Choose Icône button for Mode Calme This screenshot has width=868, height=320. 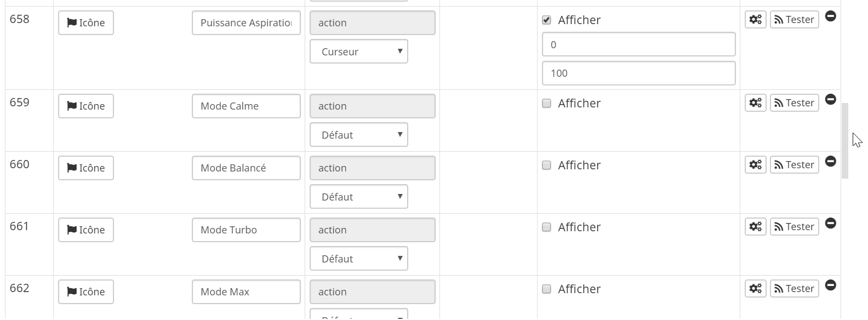coord(86,106)
